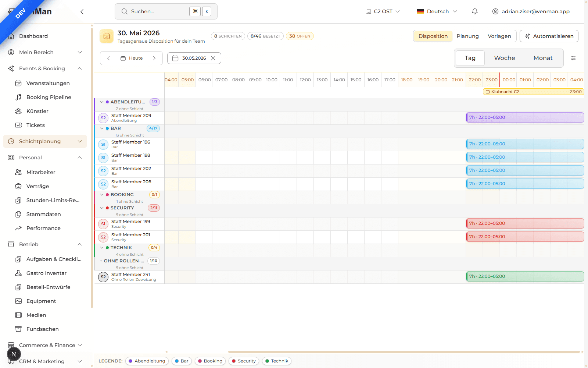Clear the 30.05.2026 date filter
The height and width of the screenshot is (368, 588).
point(213,58)
